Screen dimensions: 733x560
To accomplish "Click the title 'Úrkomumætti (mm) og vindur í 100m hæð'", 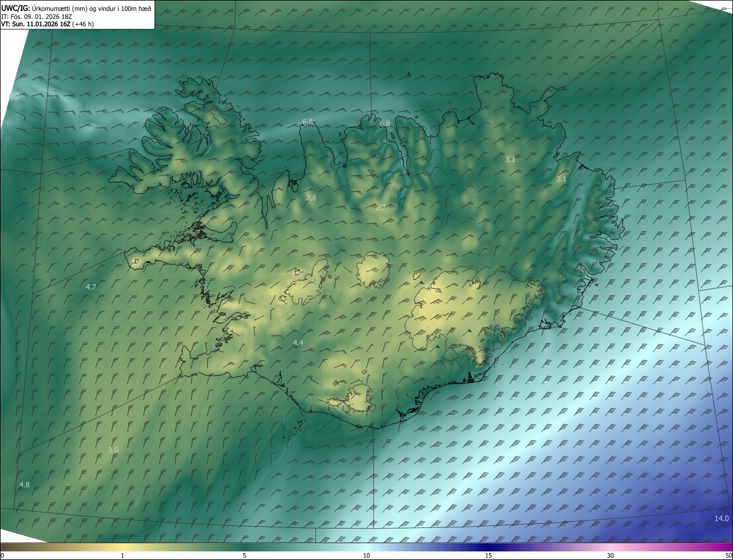I will (x=91, y=7).
